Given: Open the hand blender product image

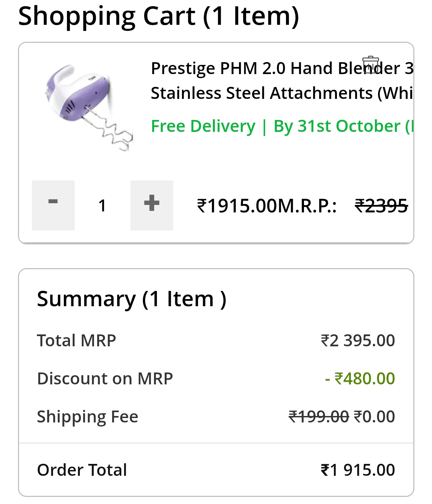Looking at the screenshot, I should (88, 107).
